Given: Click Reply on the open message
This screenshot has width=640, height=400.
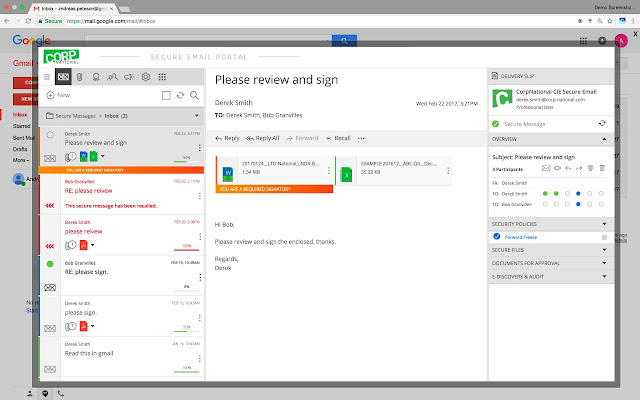Looking at the screenshot, I should pyautogui.click(x=227, y=138).
